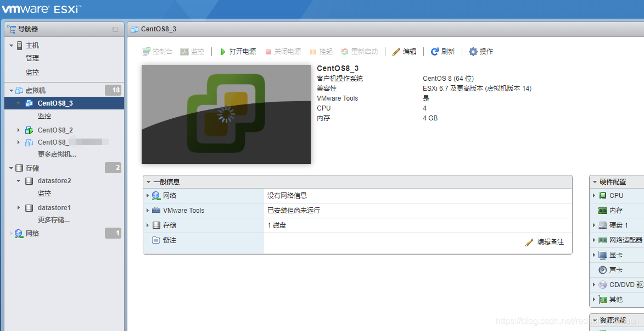Click the 虚拟机 virtual machines icon
The image size is (644, 331).
(x=19, y=91)
